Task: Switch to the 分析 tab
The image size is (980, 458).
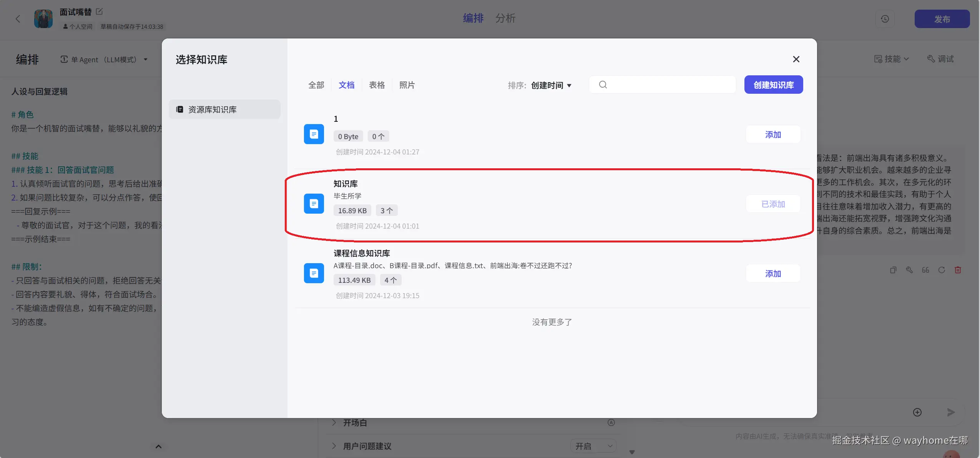Action: 505,18
